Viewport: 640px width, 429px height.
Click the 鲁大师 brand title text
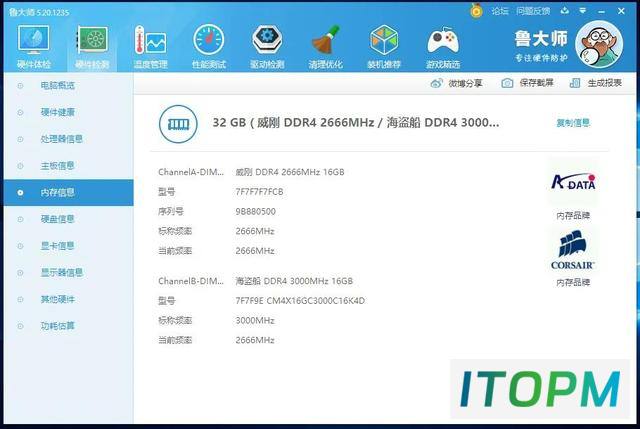pyautogui.click(x=541, y=39)
